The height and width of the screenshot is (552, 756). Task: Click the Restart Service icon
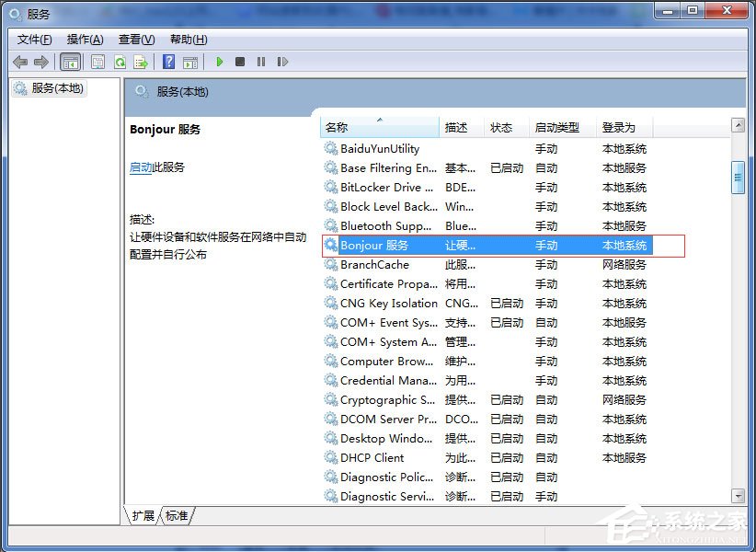282,62
